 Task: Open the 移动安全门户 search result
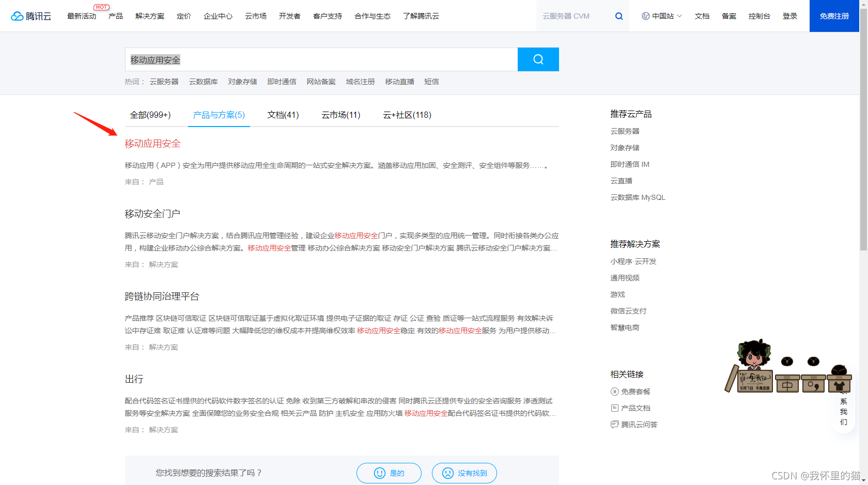click(x=152, y=214)
